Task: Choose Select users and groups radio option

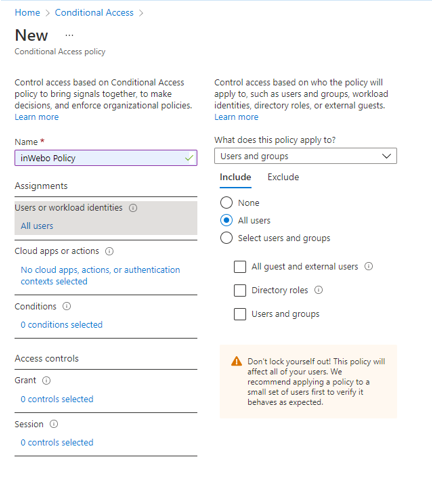Action: click(x=226, y=238)
